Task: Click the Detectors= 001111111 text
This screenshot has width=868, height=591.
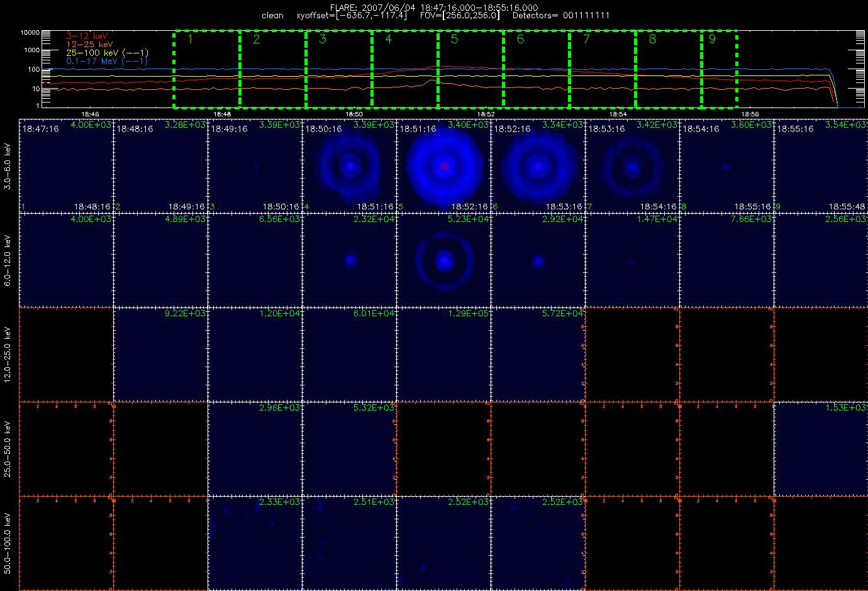Action: coord(561,16)
